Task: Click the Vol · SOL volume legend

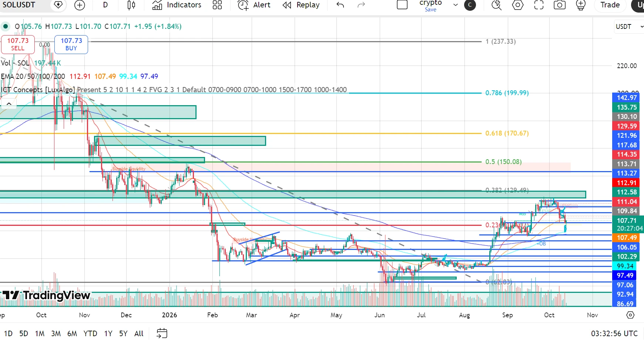Action: point(15,63)
